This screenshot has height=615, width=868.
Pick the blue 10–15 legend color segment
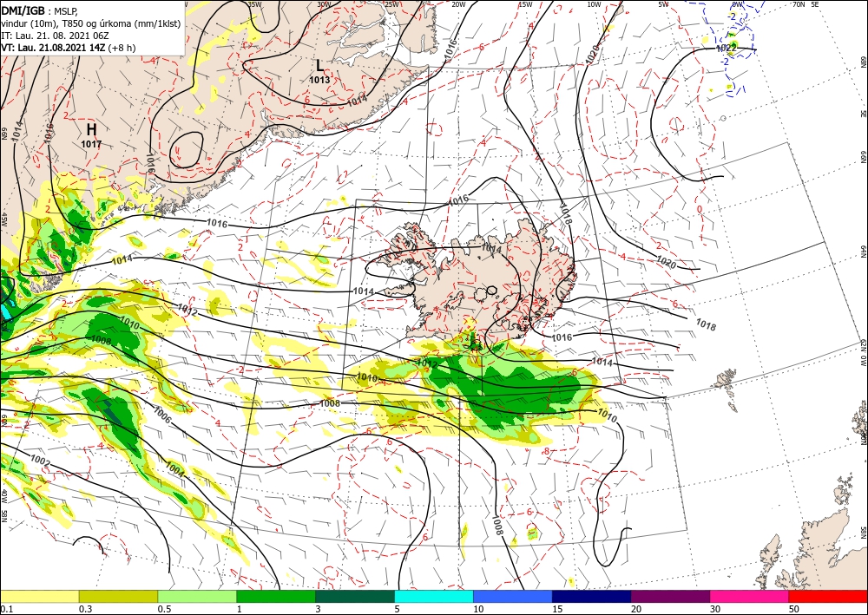(513, 596)
